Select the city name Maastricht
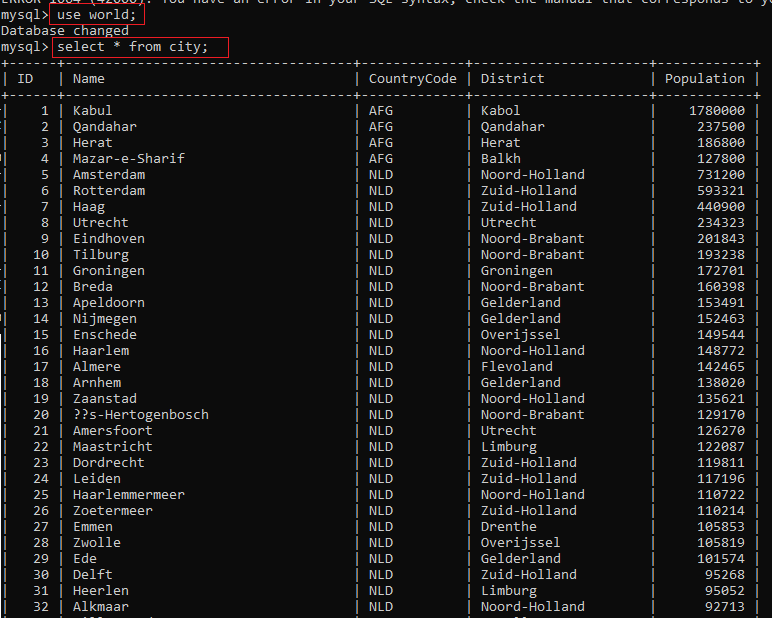Image resolution: width=772 pixels, height=618 pixels. pyautogui.click(x=113, y=447)
